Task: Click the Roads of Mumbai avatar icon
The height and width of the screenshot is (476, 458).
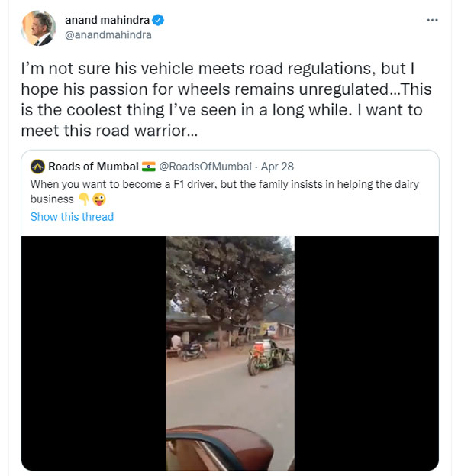Action: 37,167
